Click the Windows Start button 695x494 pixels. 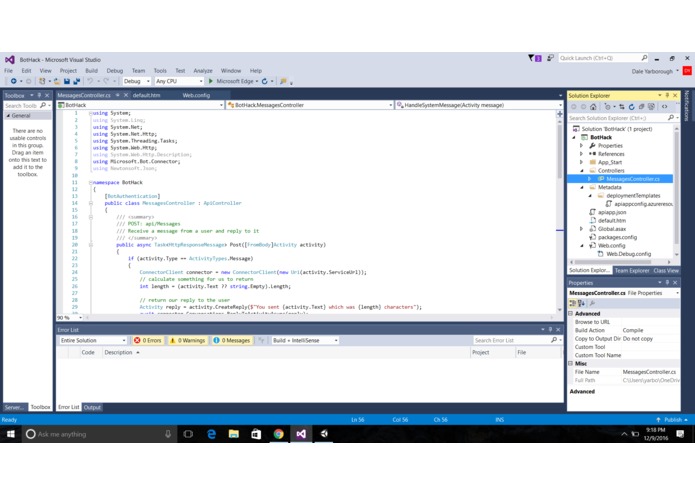10,434
